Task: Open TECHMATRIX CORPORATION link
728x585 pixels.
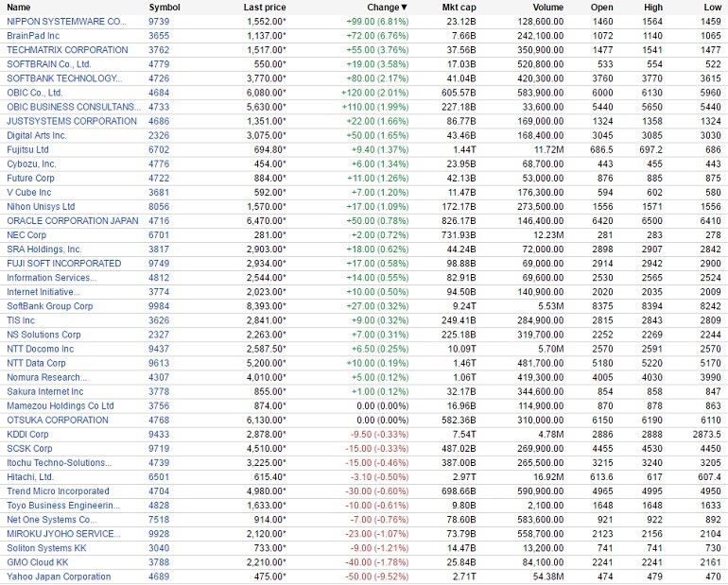Action: pyautogui.click(x=67, y=50)
